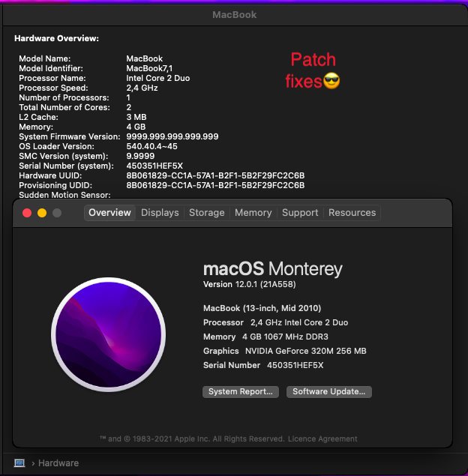468x476 pixels.
Task: Select the OS Loader Version value 540.40.4~45
Action: (151, 146)
